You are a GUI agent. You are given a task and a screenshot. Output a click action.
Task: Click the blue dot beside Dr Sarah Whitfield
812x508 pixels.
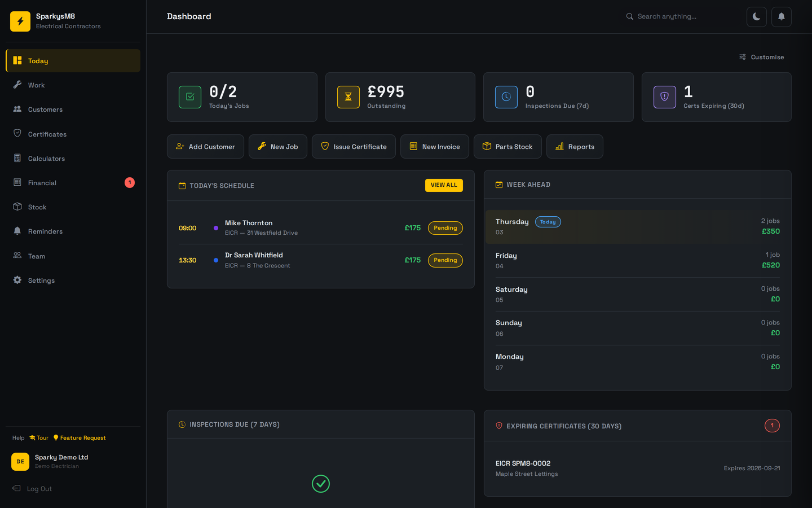click(x=216, y=260)
